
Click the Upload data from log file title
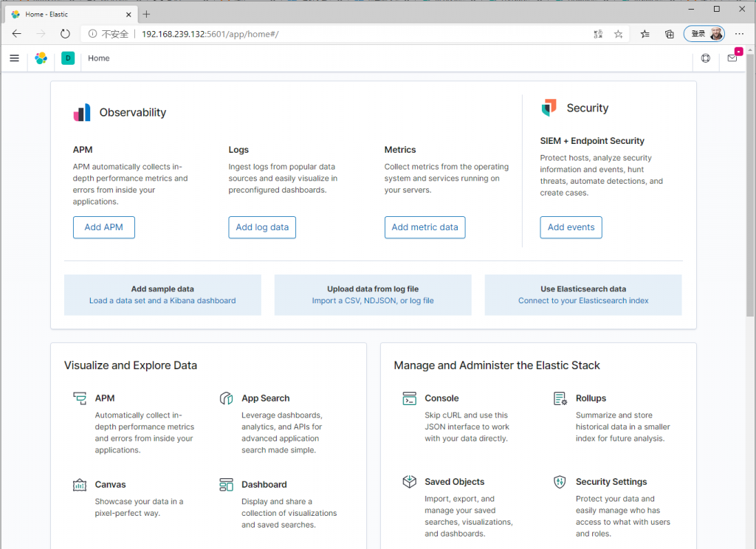[373, 289]
